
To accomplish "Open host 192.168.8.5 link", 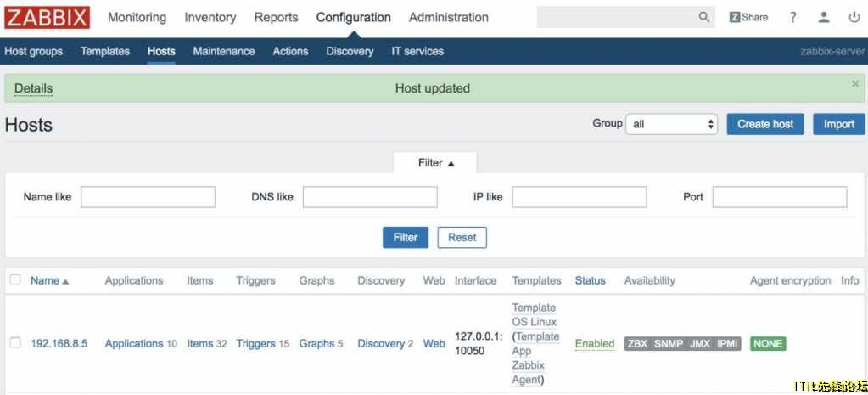I will click(59, 343).
